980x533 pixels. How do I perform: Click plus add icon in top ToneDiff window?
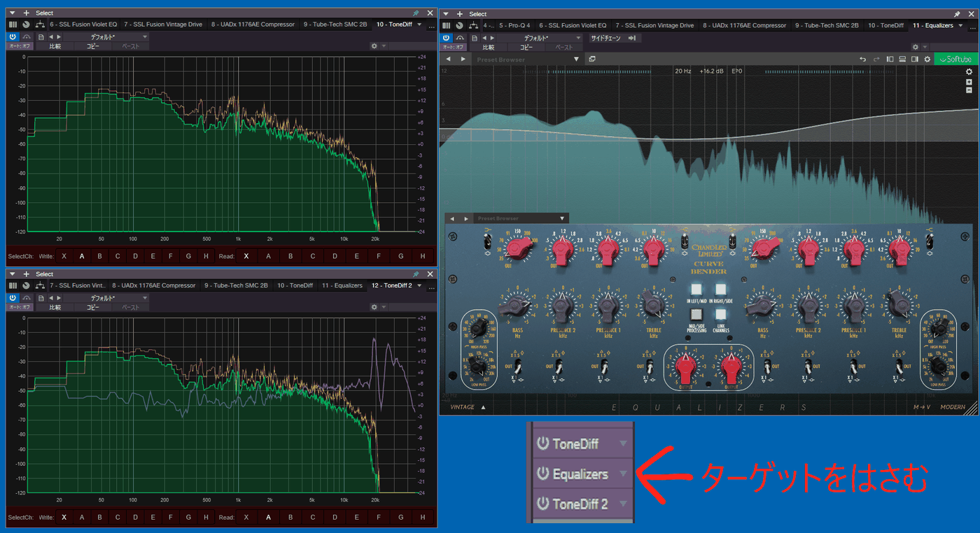pos(27,13)
